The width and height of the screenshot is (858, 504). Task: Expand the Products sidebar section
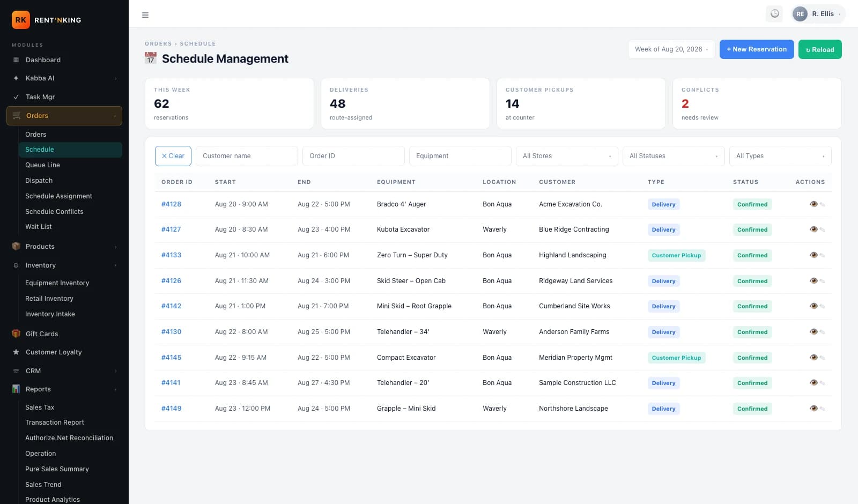(64, 247)
